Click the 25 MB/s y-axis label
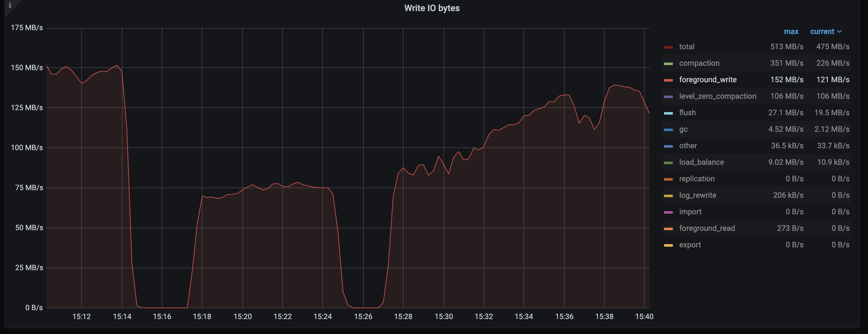 click(x=29, y=268)
